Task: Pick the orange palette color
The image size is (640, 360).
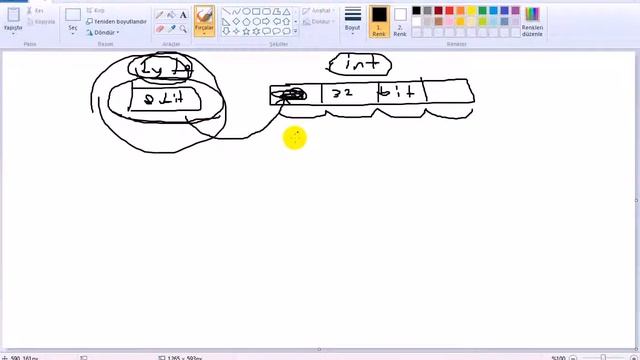Action: pyautogui.click(x=461, y=11)
